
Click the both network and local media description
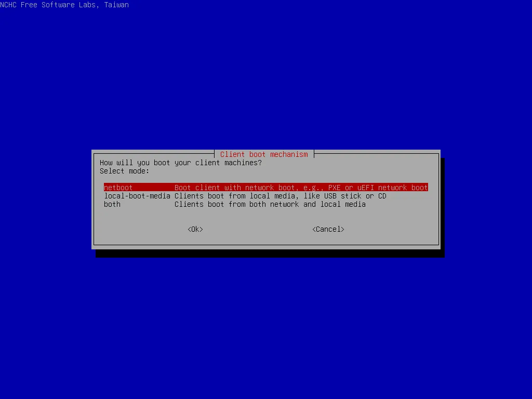[270, 204]
